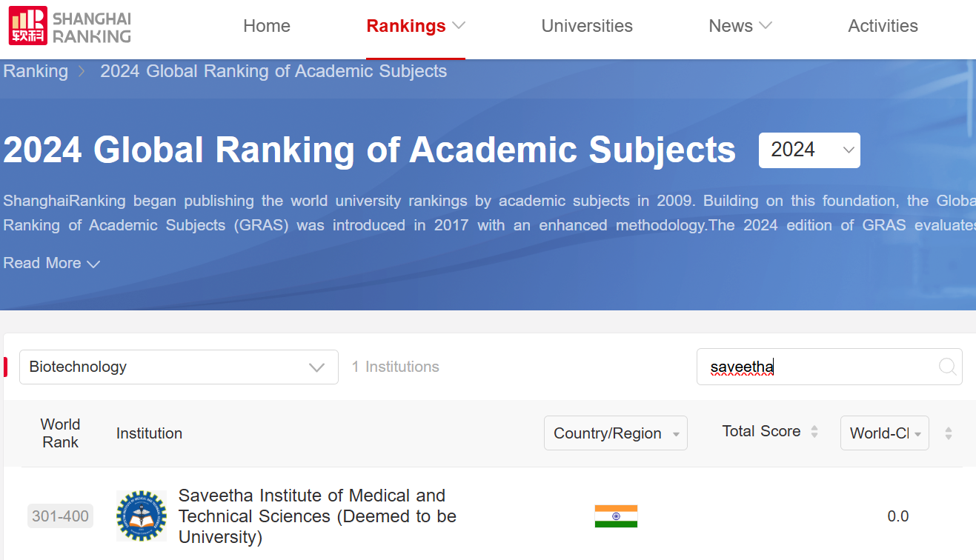Click the search magnifier icon
The width and height of the screenshot is (976, 560).
pos(946,367)
